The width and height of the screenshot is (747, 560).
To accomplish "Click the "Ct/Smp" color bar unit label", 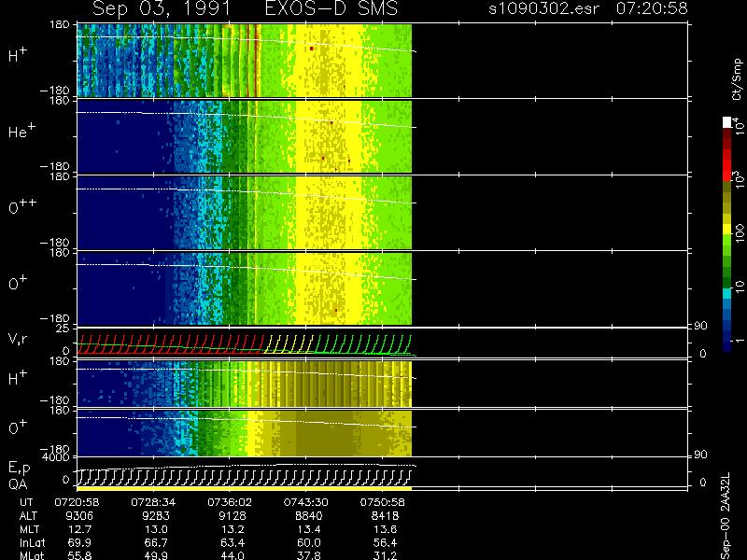I will [x=738, y=79].
